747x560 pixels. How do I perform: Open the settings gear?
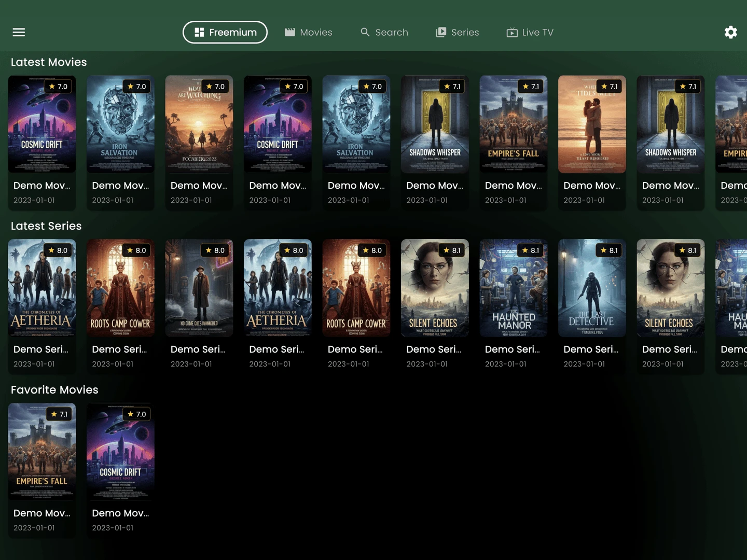click(730, 32)
